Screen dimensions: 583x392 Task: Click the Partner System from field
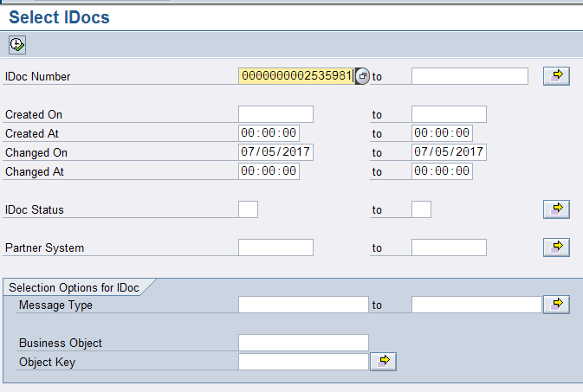275,247
